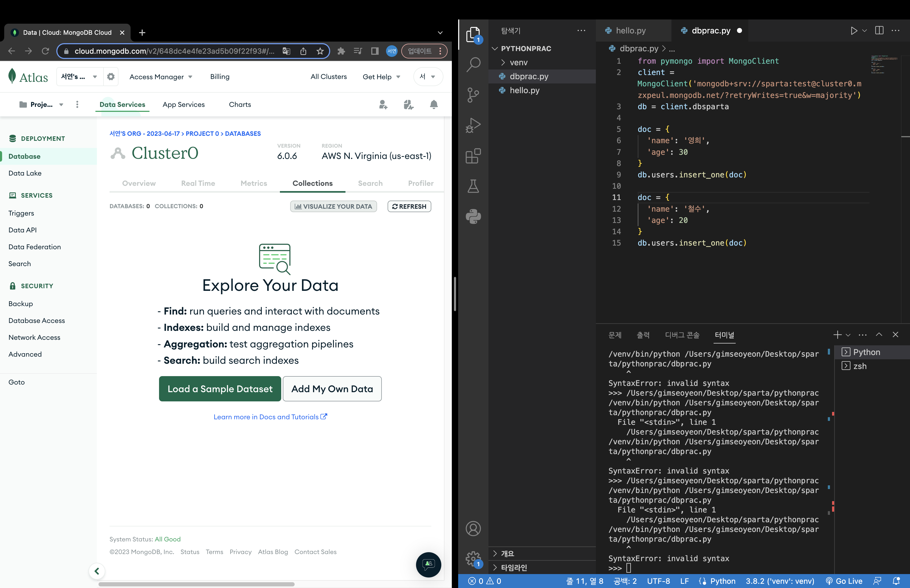Open the Get Help dropdown

click(382, 77)
